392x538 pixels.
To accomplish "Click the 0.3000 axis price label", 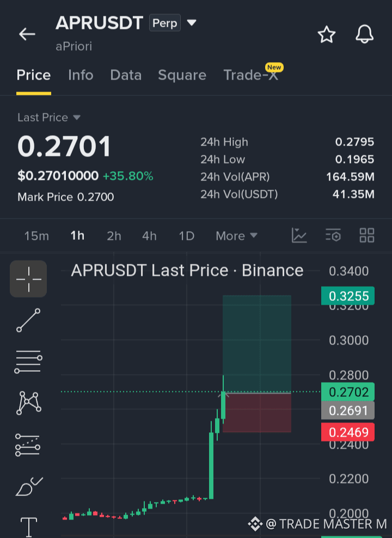I will (348, 340).
